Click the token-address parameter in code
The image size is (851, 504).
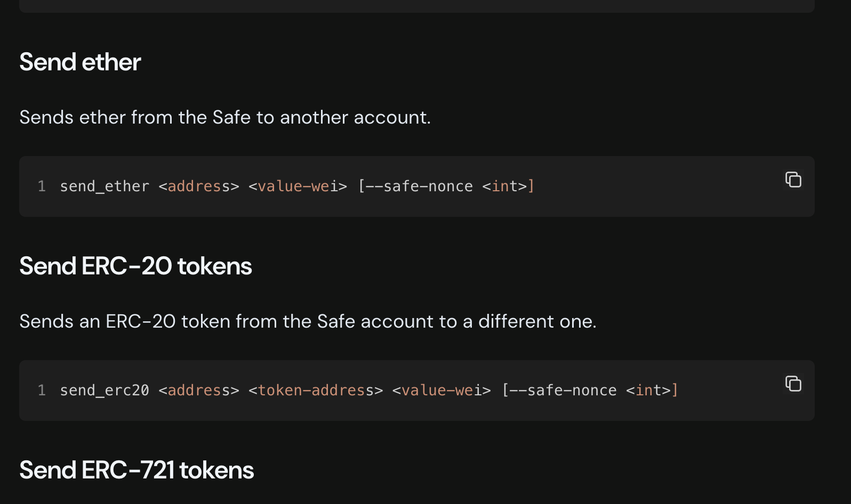tap(316, 391)
